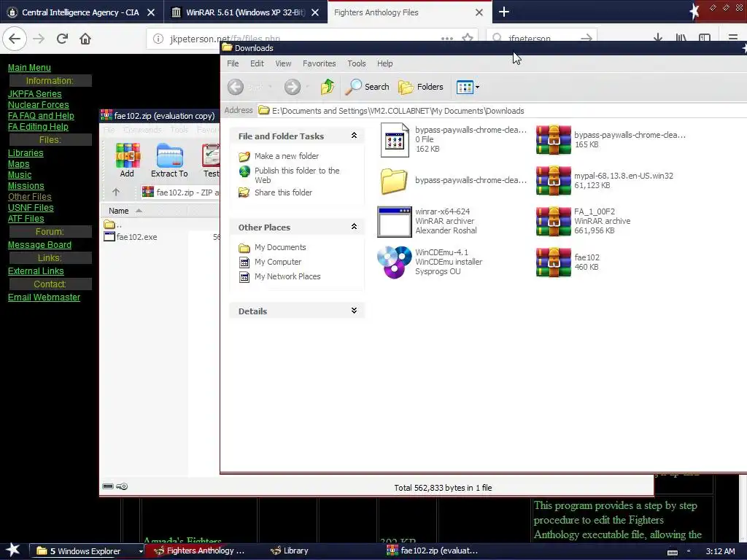Viewport: 747px width, 560px height.
Task: Select the bypass-paywalls 162 KB file icon
Action: (395, 140)
